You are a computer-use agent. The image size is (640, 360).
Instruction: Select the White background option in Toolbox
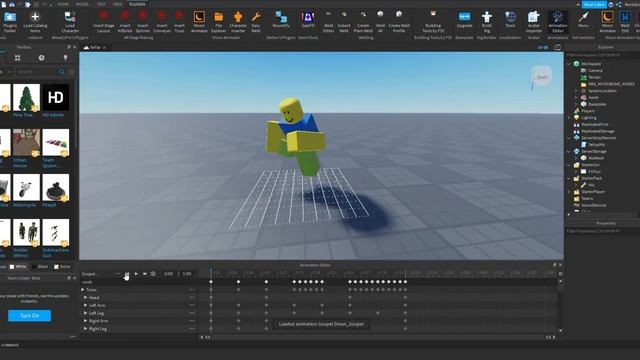tap(18, 267)
